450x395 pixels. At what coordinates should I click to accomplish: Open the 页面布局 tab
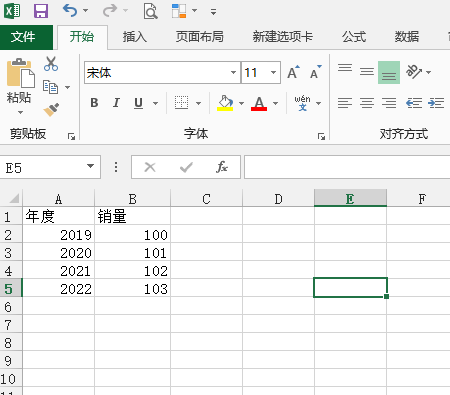click(199, 37)
